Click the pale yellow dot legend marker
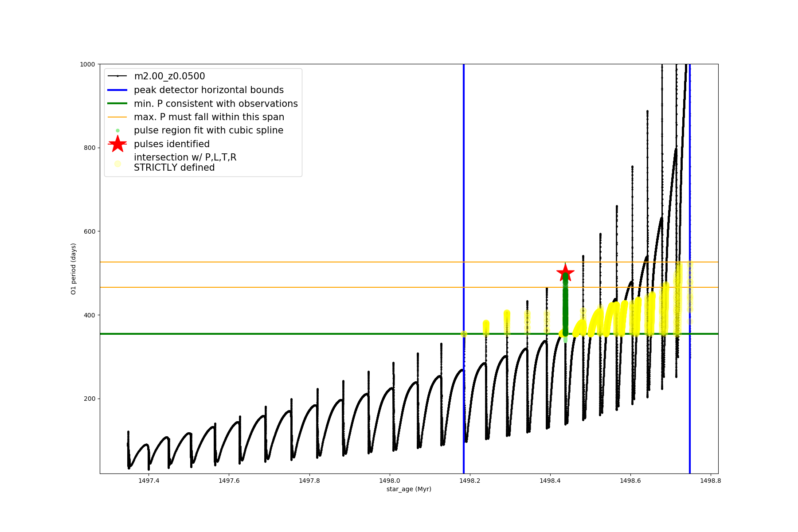This screenshot has width=798, height=532. (117, 164)
